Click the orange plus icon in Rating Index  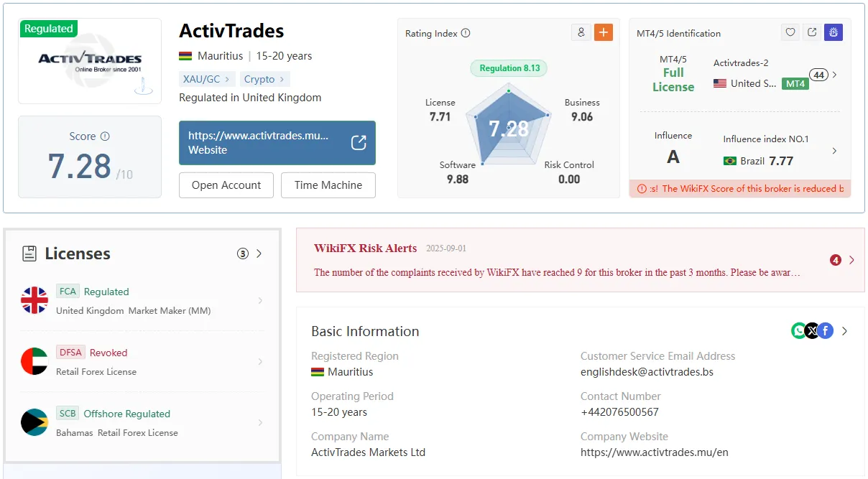[x=604, y=32]
